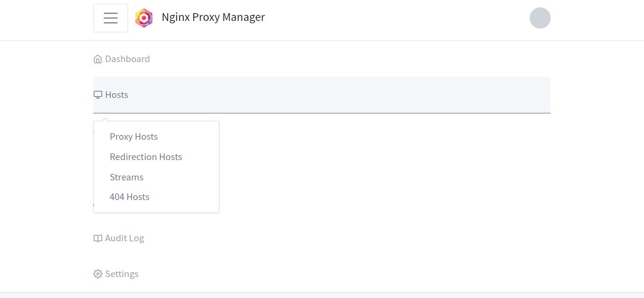Choose Redirection Hosts in Hosts menu
The width and height of the screenshot is (644, 298).
(x=145, y=157)
